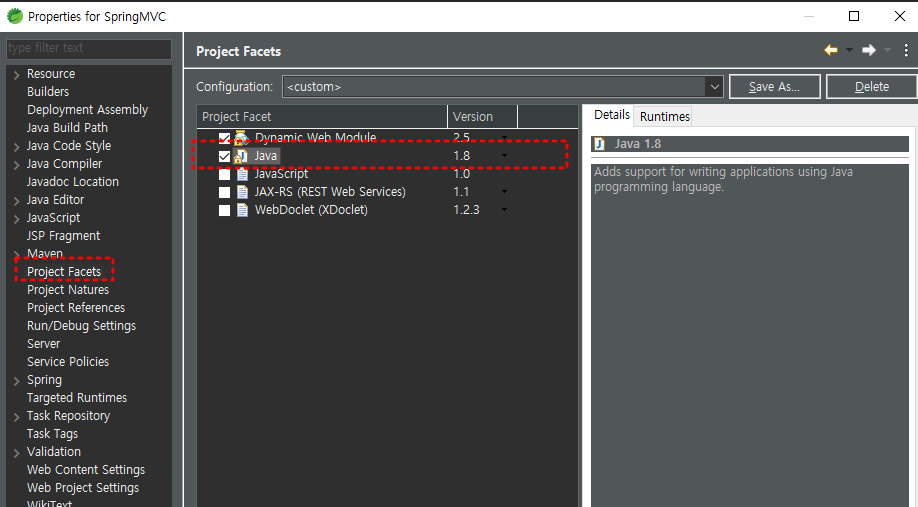The height and width of the screenshot is (507, 918).
Task: Click the Delete configuration button
Action: (x=872, y=87)
